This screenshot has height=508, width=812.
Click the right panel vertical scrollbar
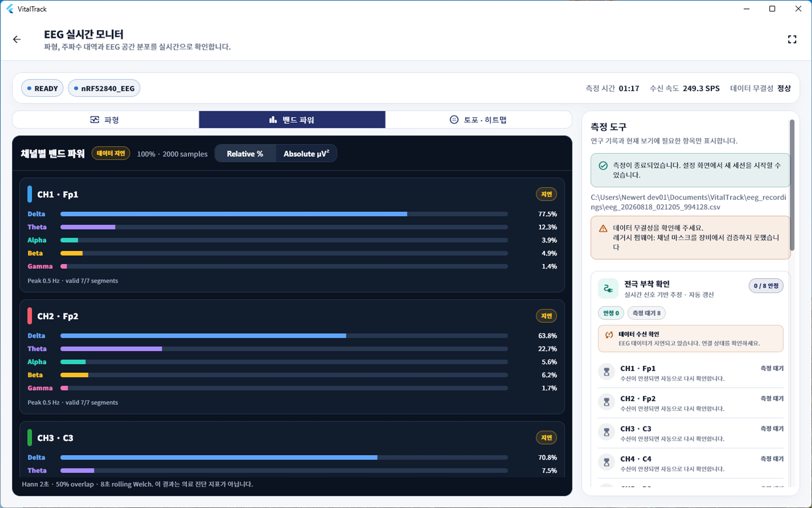[792, 185]
